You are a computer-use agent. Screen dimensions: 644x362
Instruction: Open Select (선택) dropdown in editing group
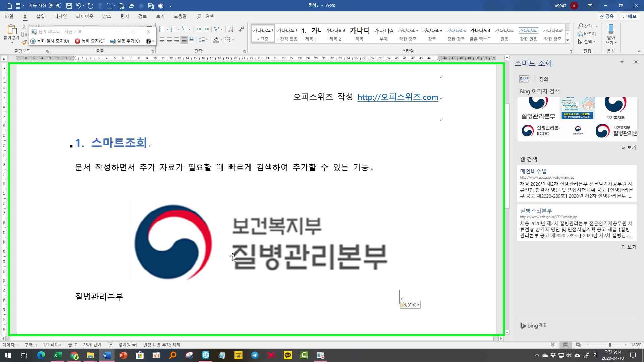pos(587,42)
